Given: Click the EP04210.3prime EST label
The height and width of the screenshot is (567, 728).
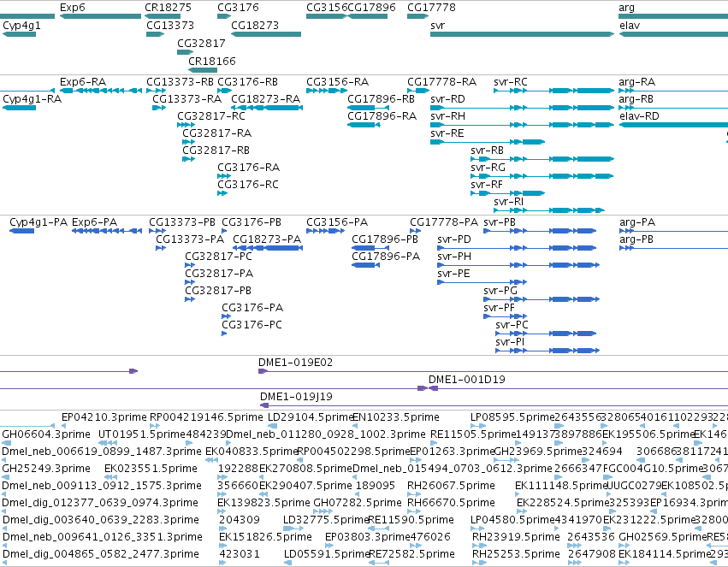Looking at the screenshot, I should [104, 417].
